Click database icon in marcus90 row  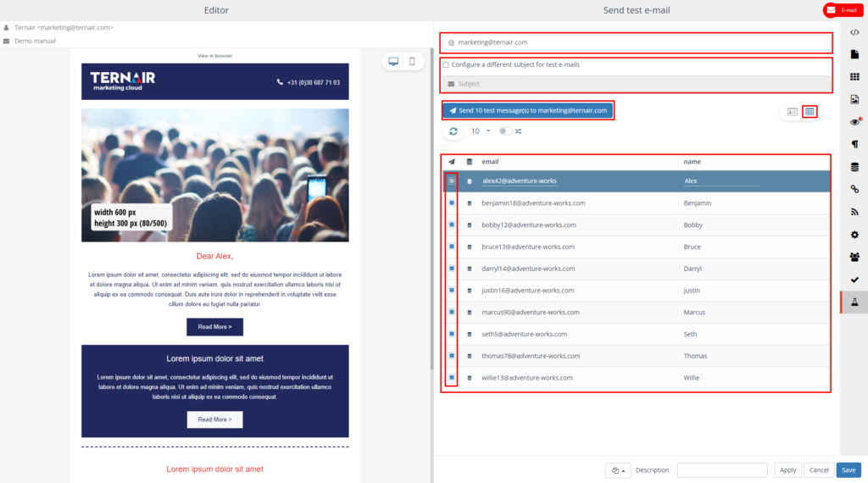(x=470, y=313)
